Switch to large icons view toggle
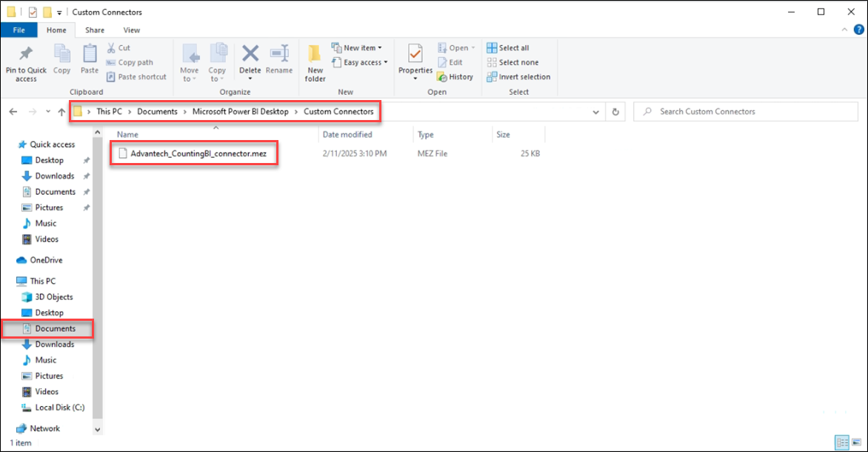Image resolution: width=868 pixels, height=452 pixels. [x=855, y=442]
